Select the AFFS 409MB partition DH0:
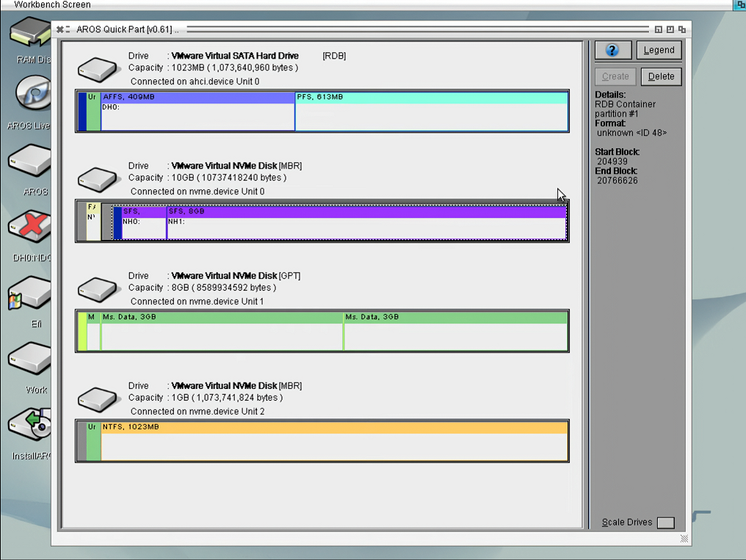 [198, 112]
